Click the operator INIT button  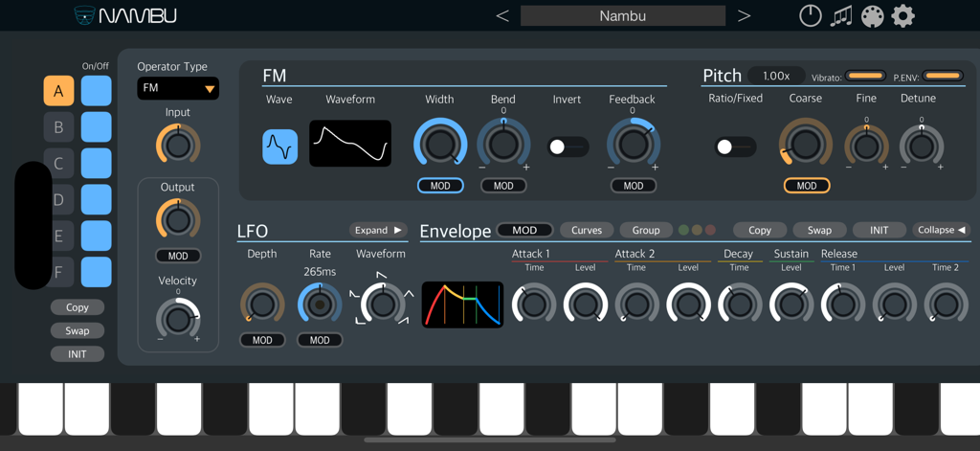point(78,354)
